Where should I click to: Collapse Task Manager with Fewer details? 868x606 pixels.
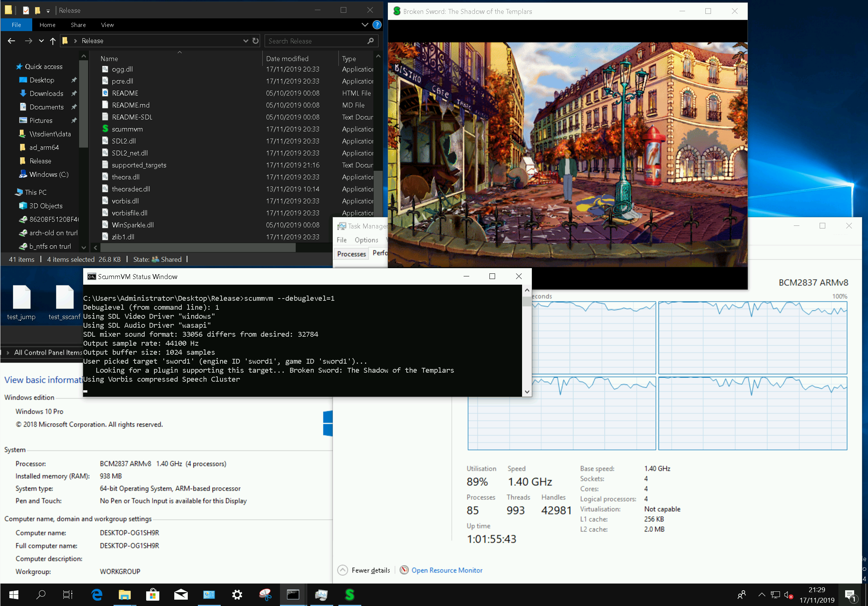tap(370, 570)
